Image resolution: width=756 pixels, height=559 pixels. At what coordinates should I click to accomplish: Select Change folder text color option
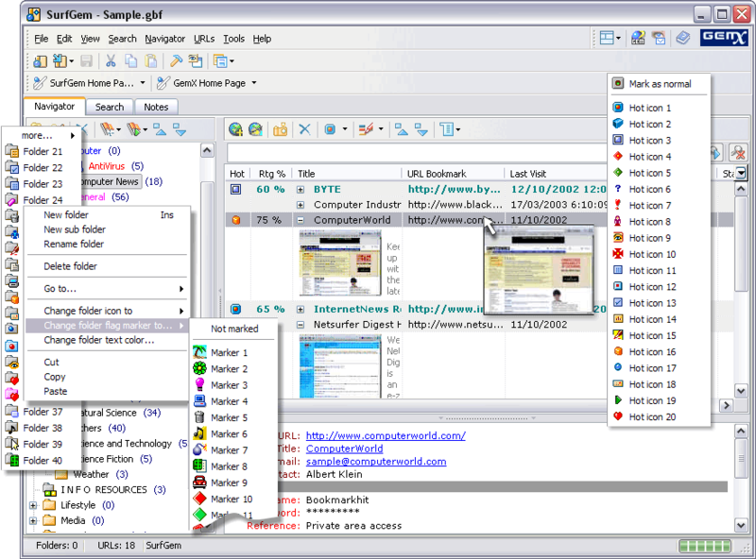point(99,340)
